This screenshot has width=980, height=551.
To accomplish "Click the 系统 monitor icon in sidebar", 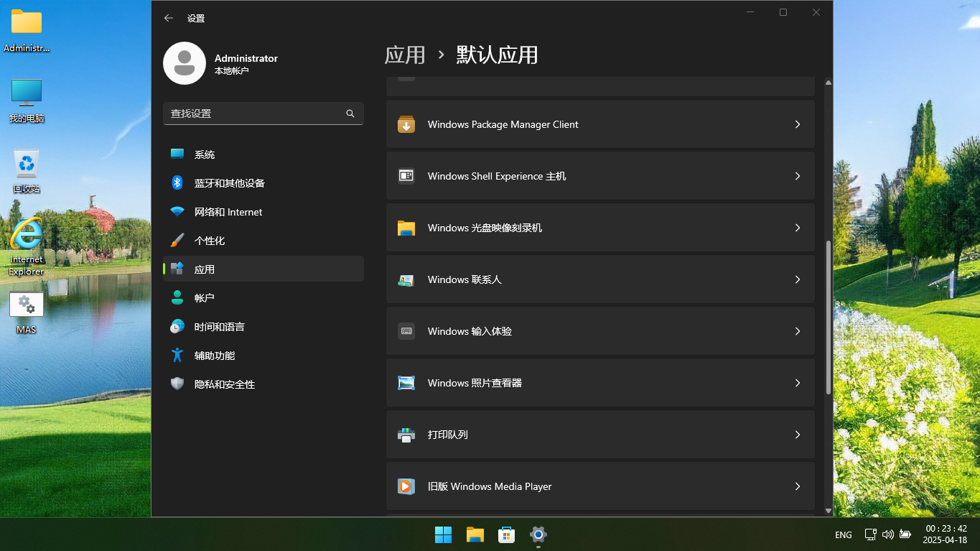I will click(177, 154).
